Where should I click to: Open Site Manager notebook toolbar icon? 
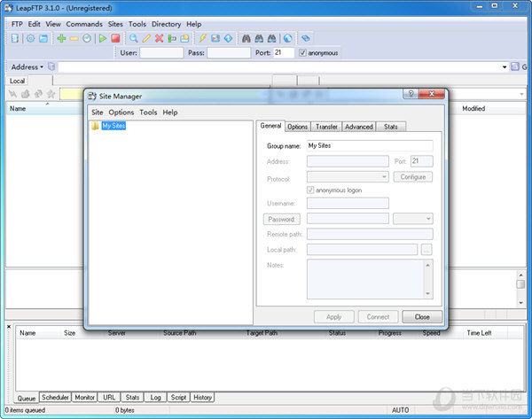click(x=14, y=38)
